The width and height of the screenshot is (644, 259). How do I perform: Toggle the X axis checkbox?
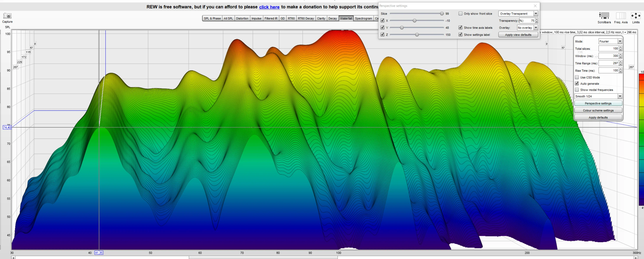point(383,21)
